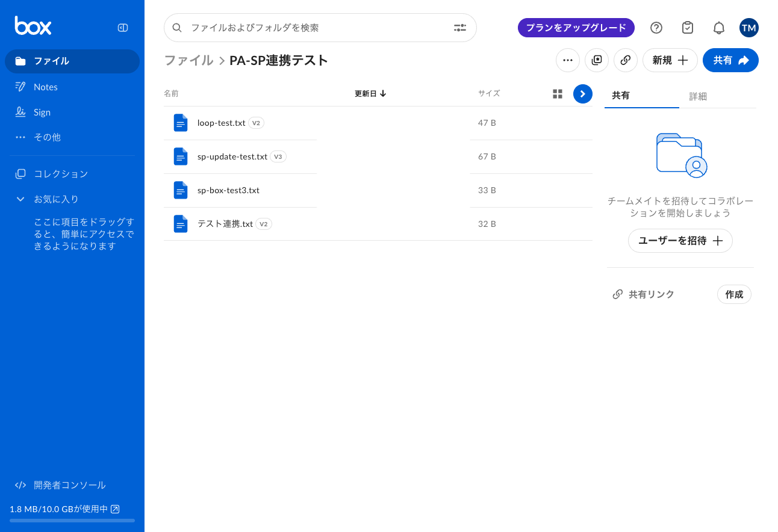Screen dimensions: 778x532
Task: Click the loop-test.txt file icon
Action: (181, 123)
